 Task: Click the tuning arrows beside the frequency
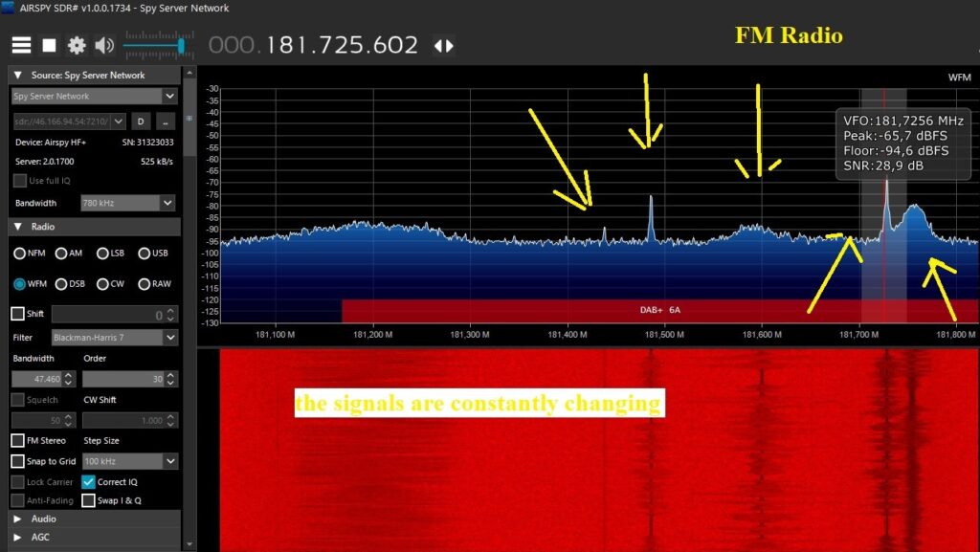[x=443, y=46]
